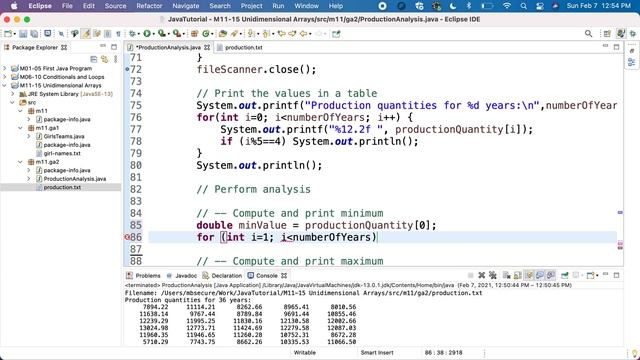
Task: Maximize the editor area
Action: [616, 47]
